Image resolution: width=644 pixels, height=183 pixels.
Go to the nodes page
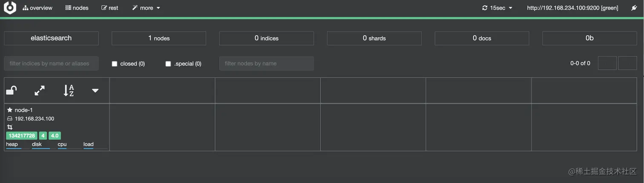(77, 8)
